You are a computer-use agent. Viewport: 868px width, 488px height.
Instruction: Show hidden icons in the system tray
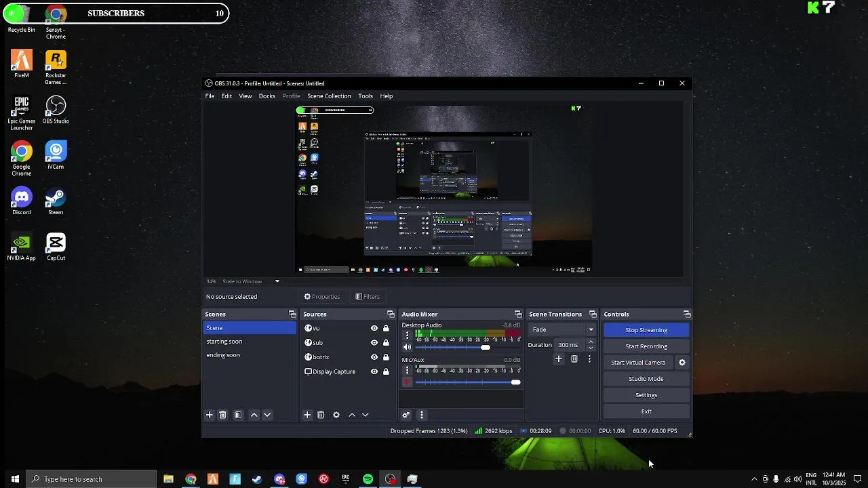(x=754, y=479)
